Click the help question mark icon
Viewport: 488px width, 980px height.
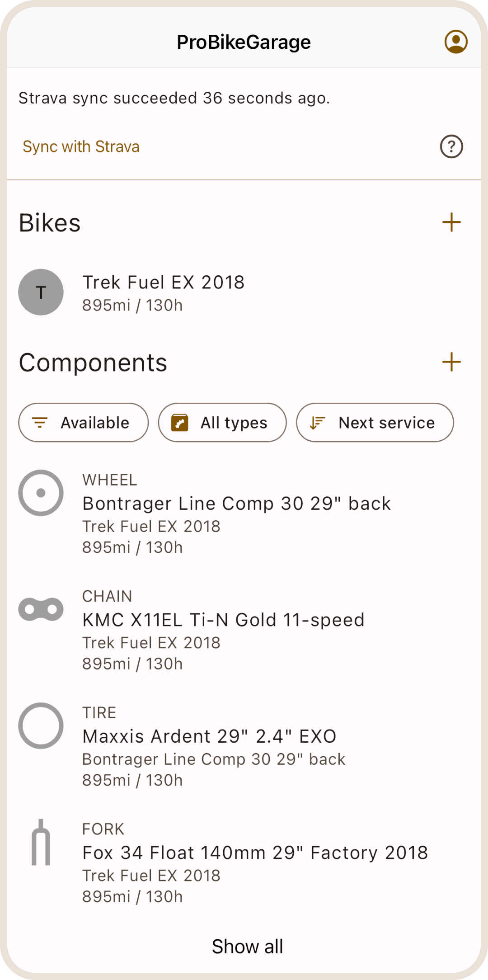click(x=451, y=146)
